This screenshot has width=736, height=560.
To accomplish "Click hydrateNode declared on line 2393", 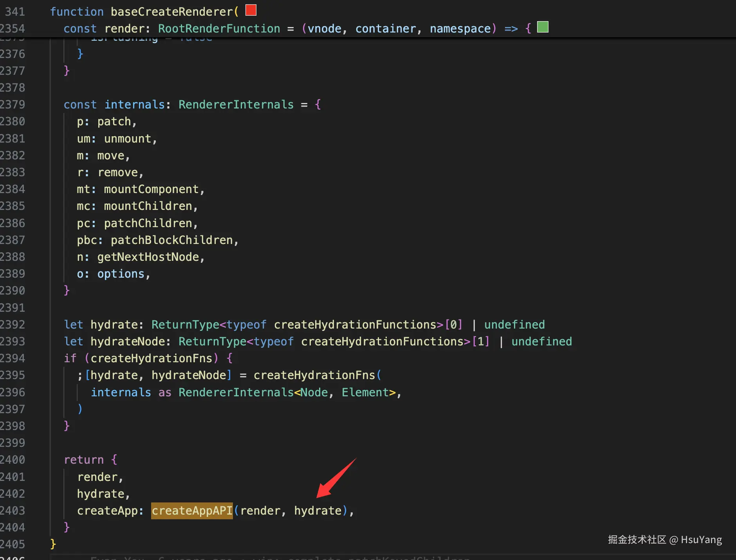I will [128, 341].
